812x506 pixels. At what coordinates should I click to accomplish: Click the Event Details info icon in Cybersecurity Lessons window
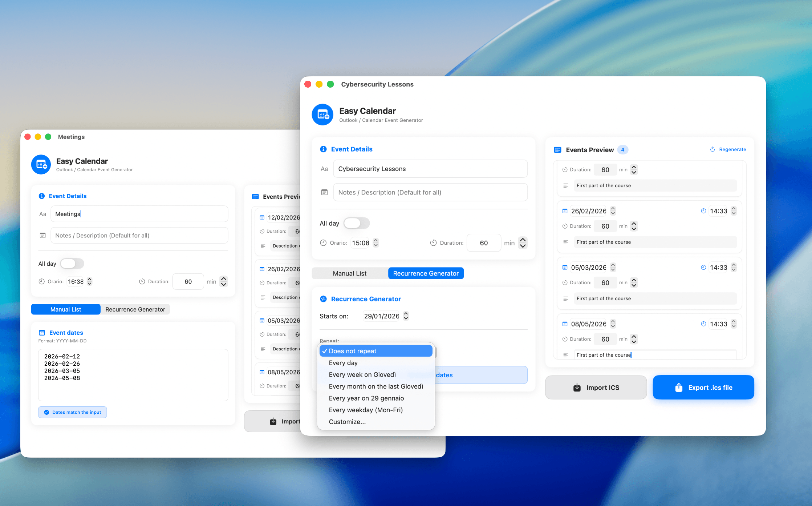pyautogui.click(x=323, y=149)
